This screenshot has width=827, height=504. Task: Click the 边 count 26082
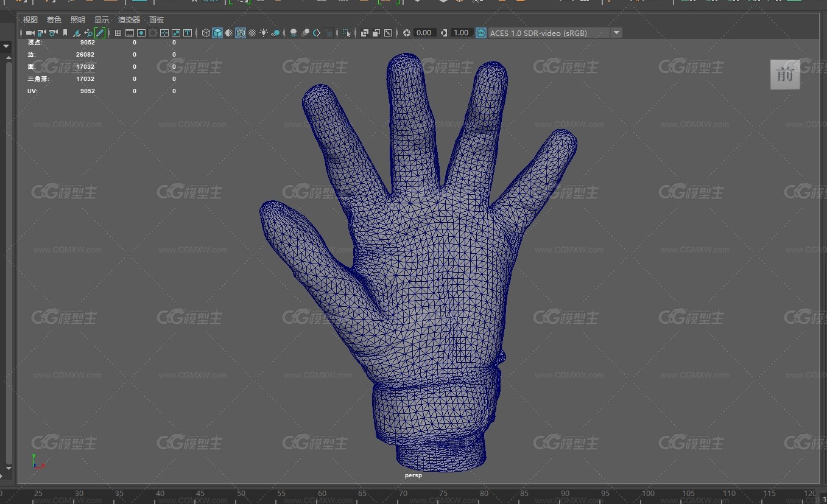(85, 55)
